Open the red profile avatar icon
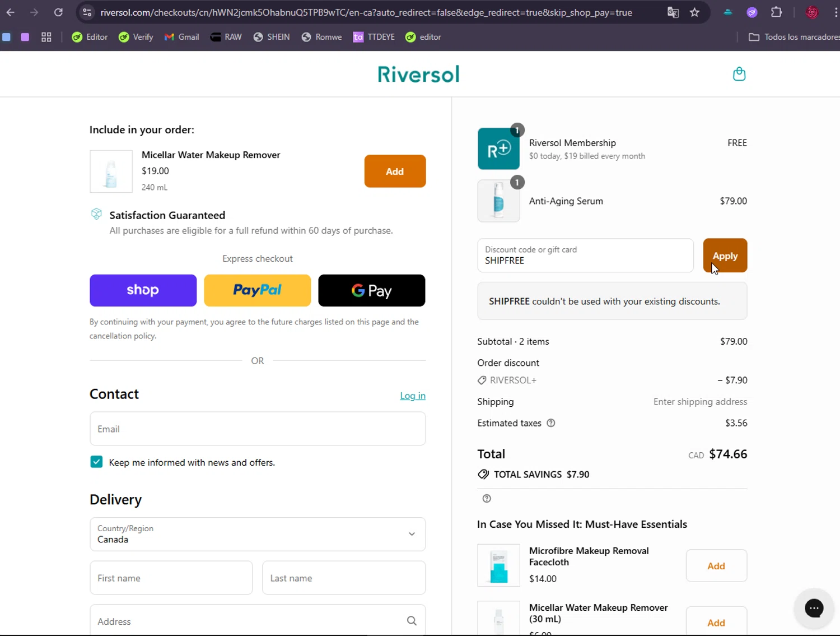This screenshot has width=840, height=636. click(x=812, y=12)
